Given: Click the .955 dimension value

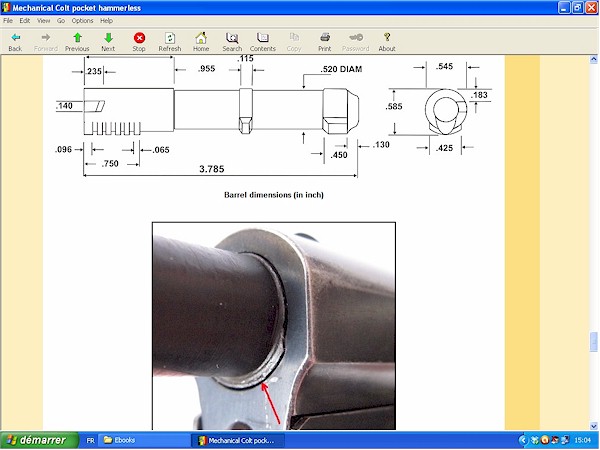Looking at the screenshot, I should tap(207, 68).
